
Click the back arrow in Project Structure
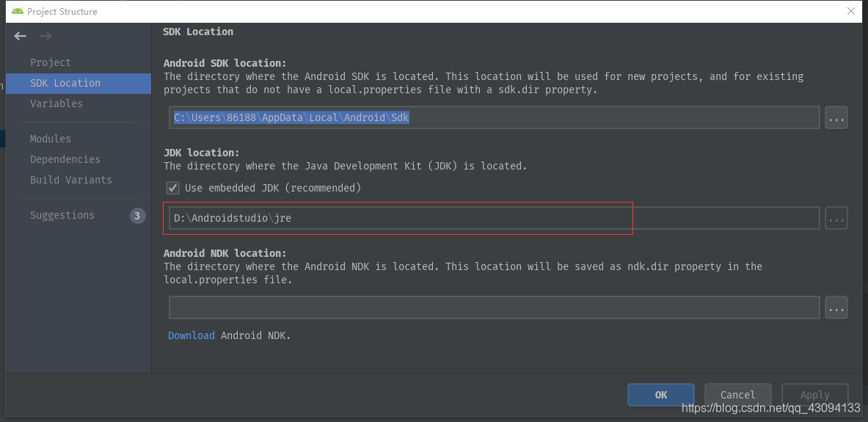tap(21, 36)
